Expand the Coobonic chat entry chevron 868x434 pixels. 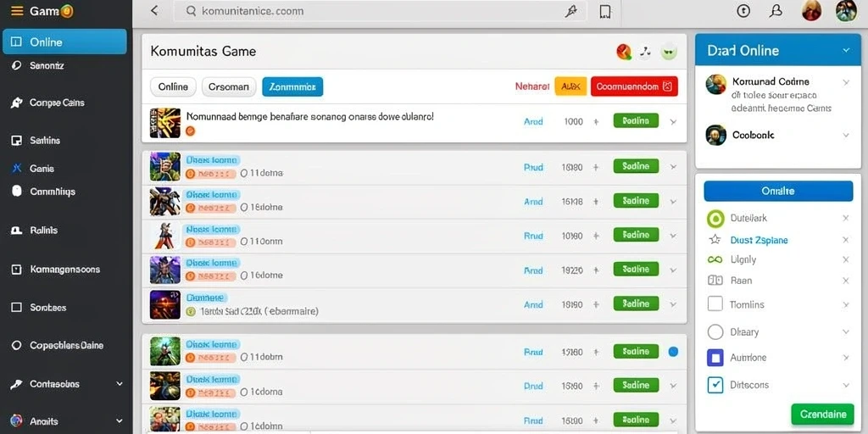[846, 135]
